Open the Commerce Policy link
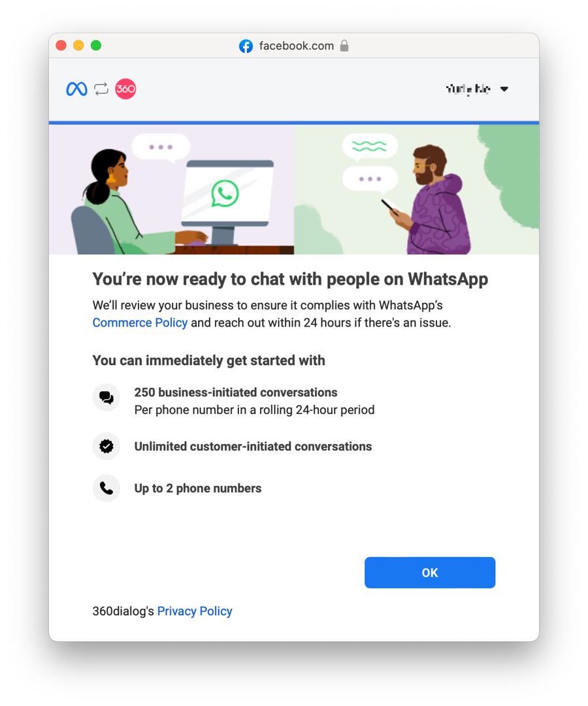 pos(140,323)
